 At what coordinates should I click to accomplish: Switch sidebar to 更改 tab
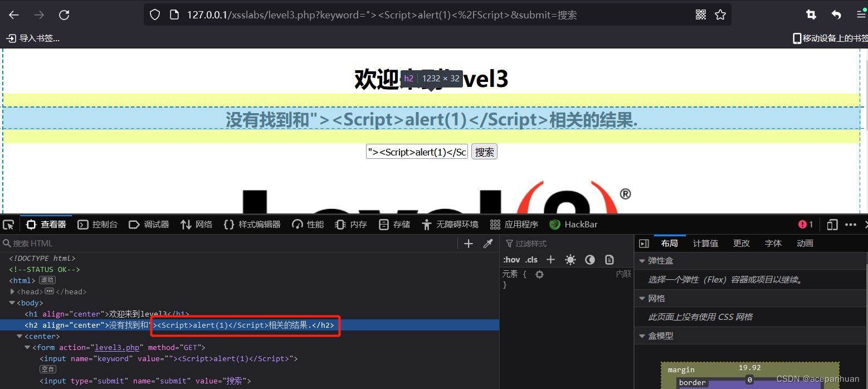(742, 244)
